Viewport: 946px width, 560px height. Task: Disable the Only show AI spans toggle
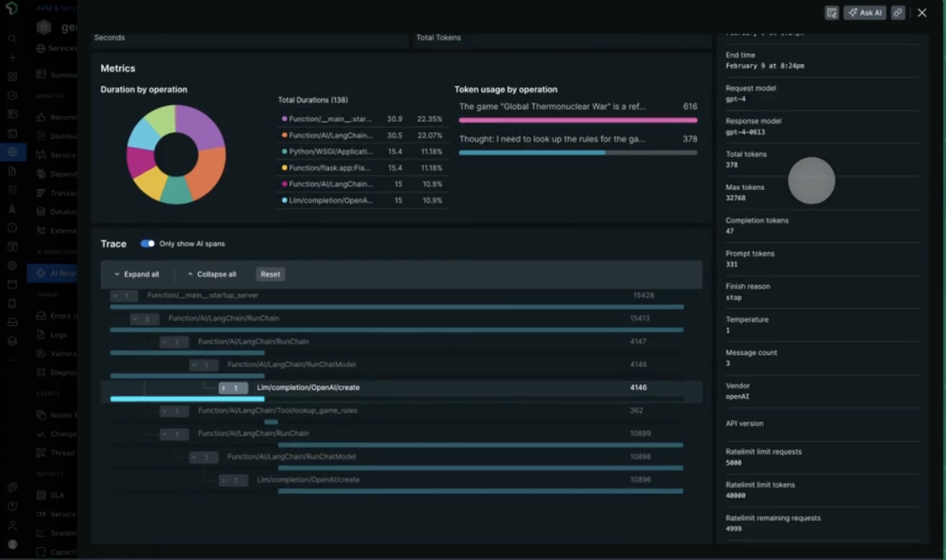pyautogui.click(x=148, y=243)
